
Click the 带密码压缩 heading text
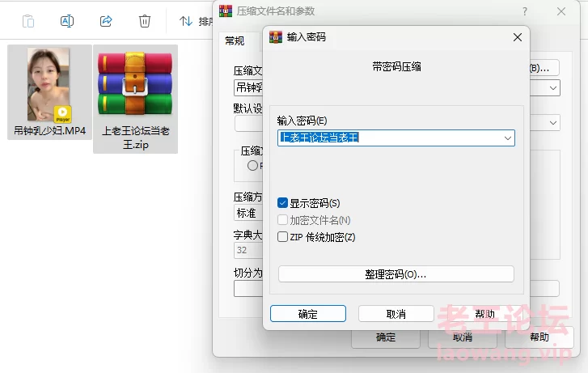click(396, 67)
